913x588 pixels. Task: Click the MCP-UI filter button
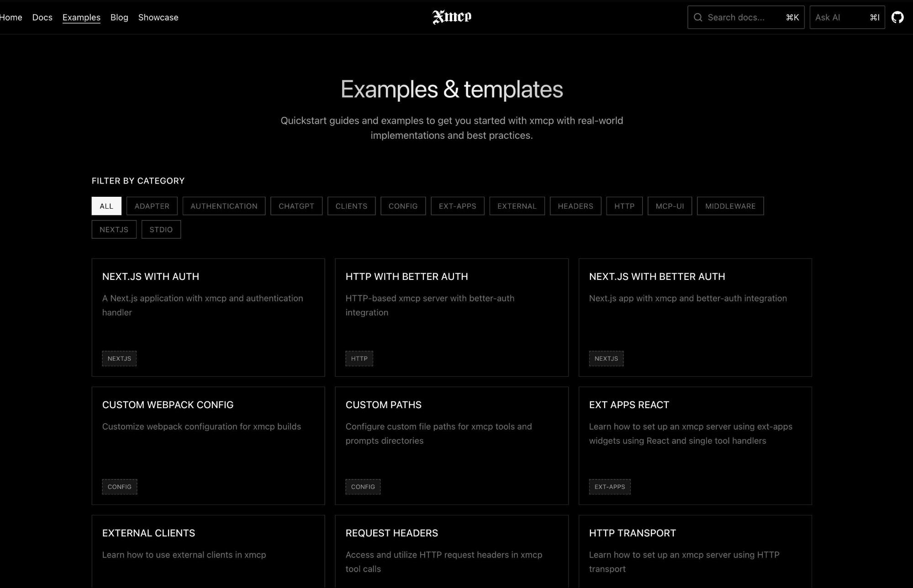click(670, 206)
